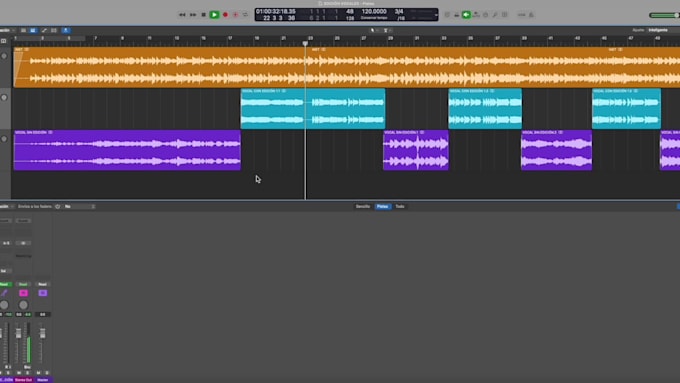Click the control bar icon left of the green button
The height and width of the screenshot is (383, 680).
click(x=457, y=15)
